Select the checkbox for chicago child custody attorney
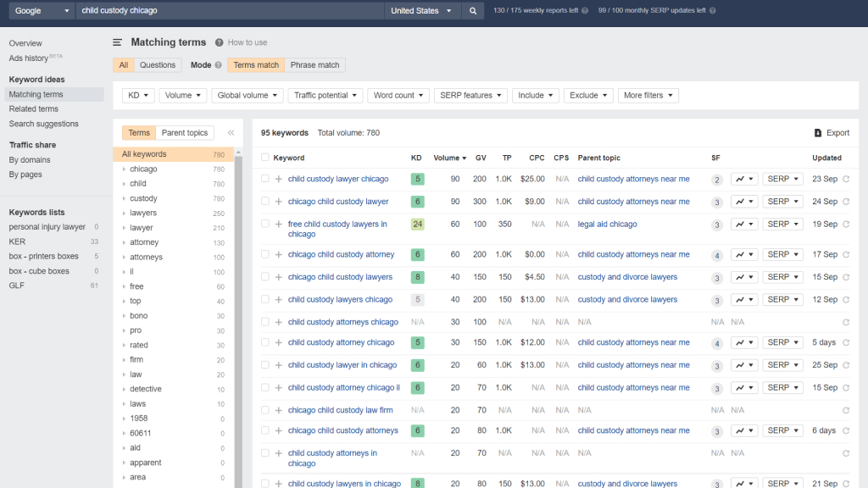This screenshot has width=868, height=488. click(266, 254)
